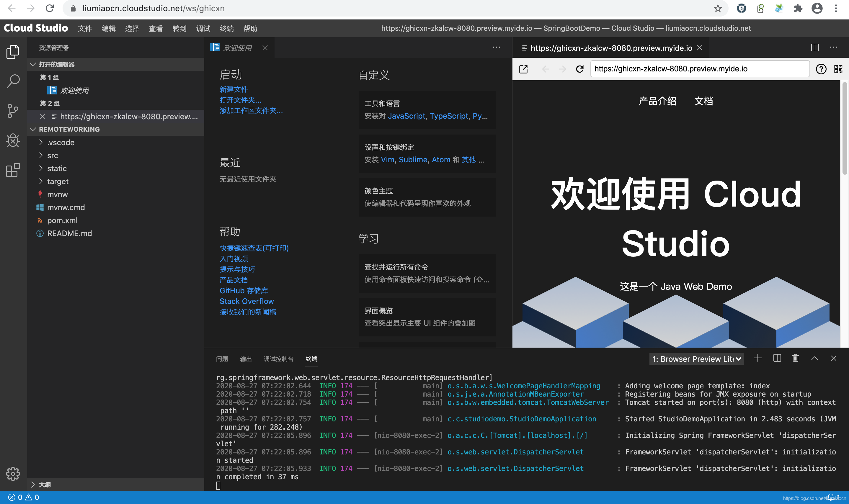
Task: Open the 查看 menu
Action: pyautogui.click(x=156, y=29)
